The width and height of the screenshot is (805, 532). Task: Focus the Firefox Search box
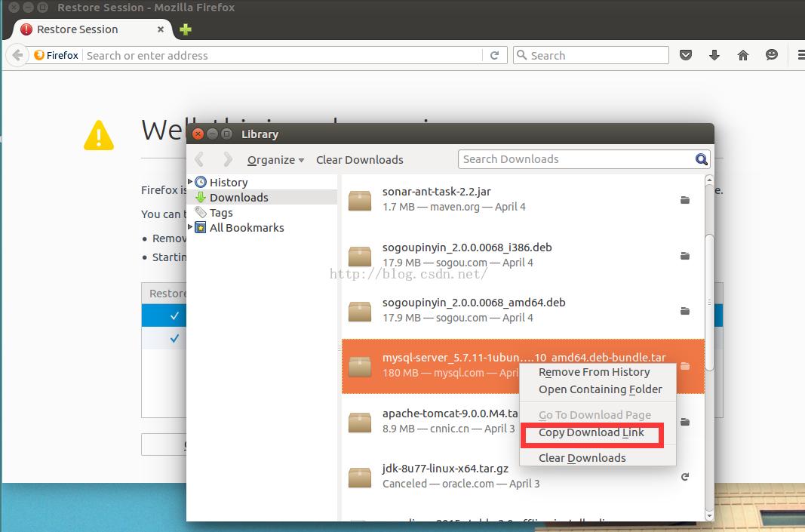[591, 55]
